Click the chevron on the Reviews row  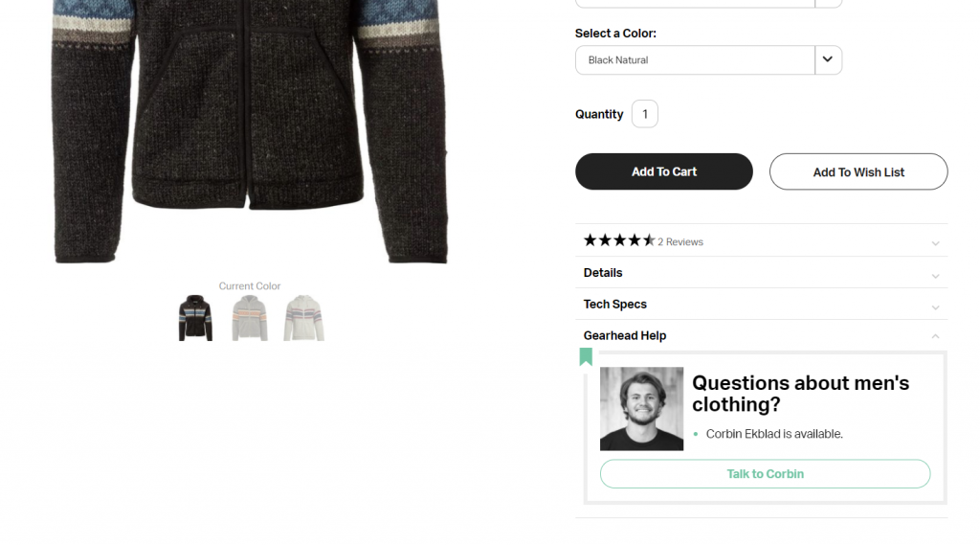pyautogui.click(x=935, y=243)
